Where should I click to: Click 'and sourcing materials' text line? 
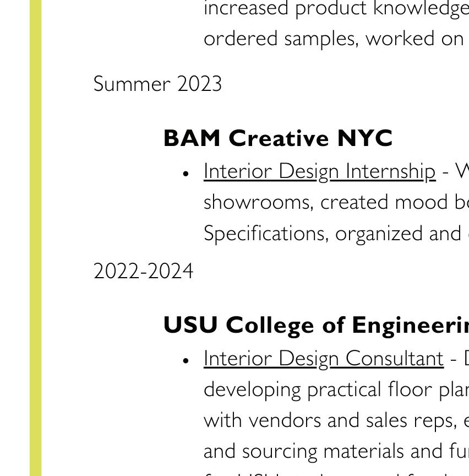click(x=336, y=451)
